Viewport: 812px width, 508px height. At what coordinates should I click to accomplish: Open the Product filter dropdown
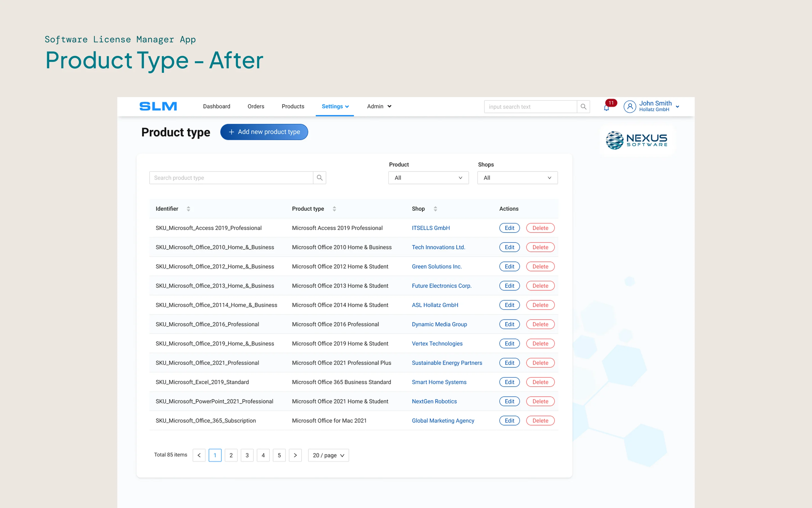[429, 178]
